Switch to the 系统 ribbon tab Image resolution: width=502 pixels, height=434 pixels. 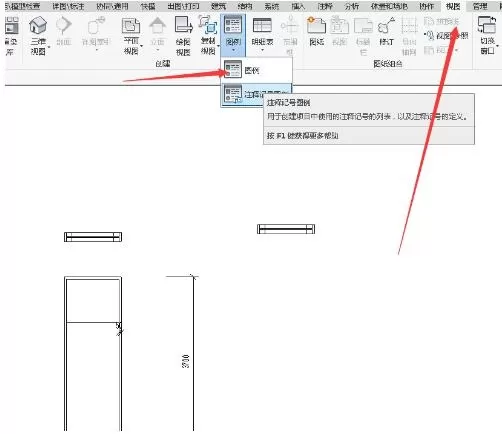(272, 6)
